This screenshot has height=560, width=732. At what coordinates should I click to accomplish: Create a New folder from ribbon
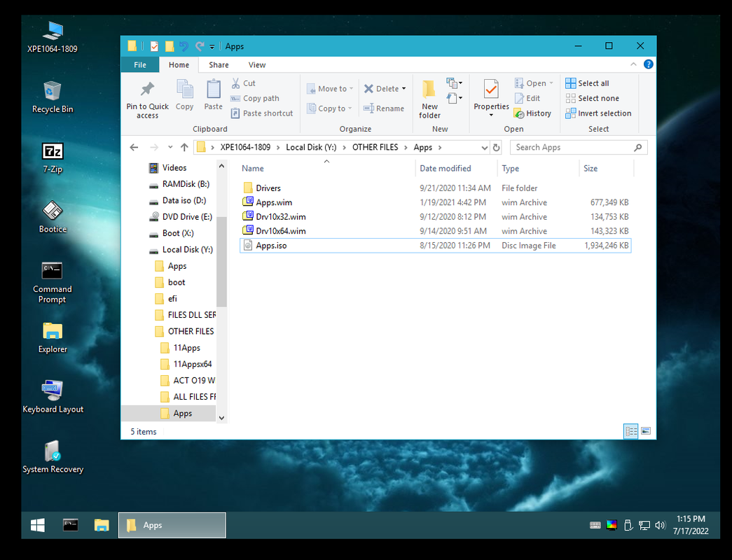coord(429,99)
